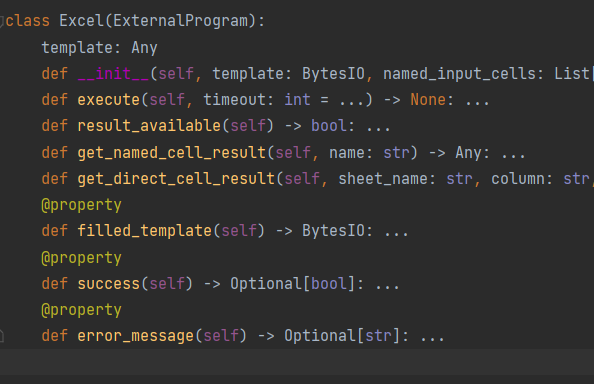Collapse the class Excel fold marker
This screenshot has height=384, width=594.
pos(2,21)
